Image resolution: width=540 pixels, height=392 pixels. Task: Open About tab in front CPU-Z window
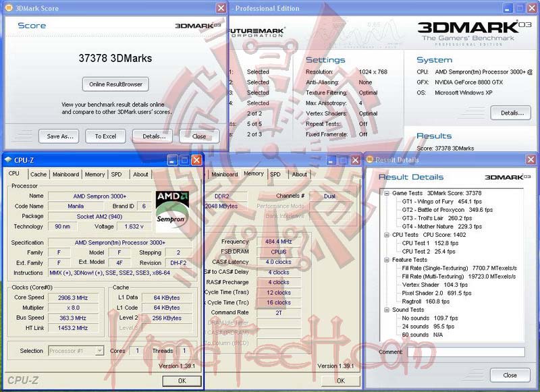(140, 175)
